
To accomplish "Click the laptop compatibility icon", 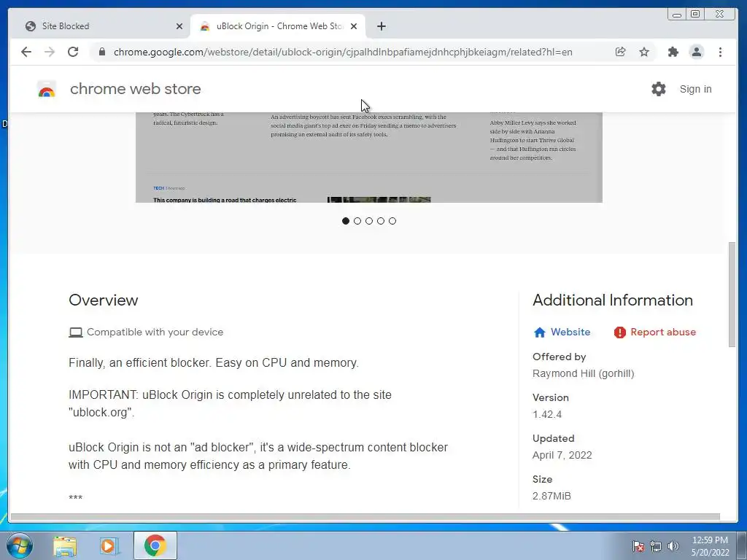I will [76, 332].
